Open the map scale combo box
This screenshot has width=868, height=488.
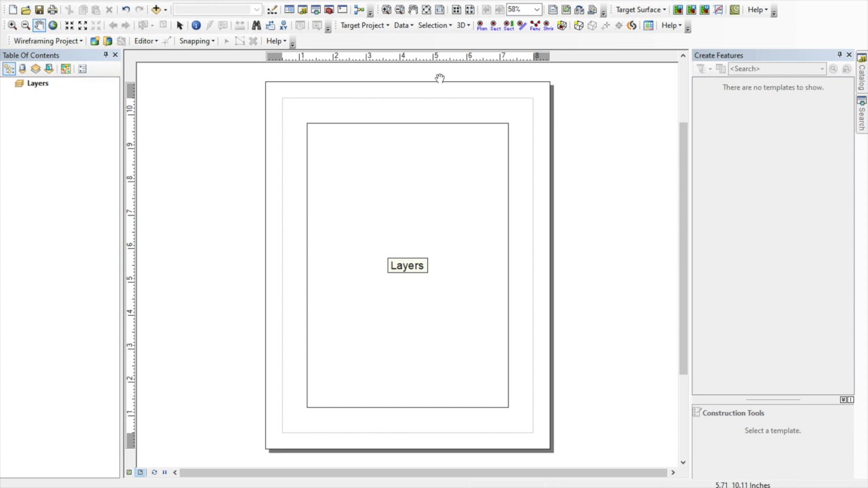click(217, 9)
